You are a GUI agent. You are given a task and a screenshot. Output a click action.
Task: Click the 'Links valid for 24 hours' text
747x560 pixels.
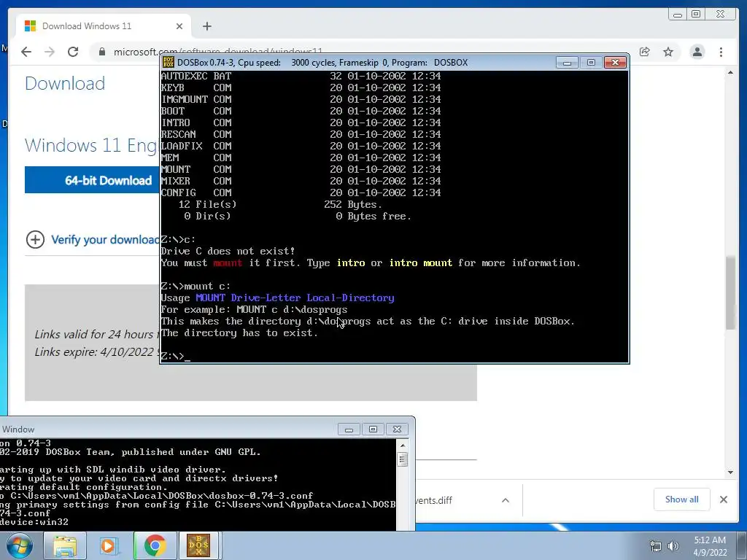click(97, 334)
